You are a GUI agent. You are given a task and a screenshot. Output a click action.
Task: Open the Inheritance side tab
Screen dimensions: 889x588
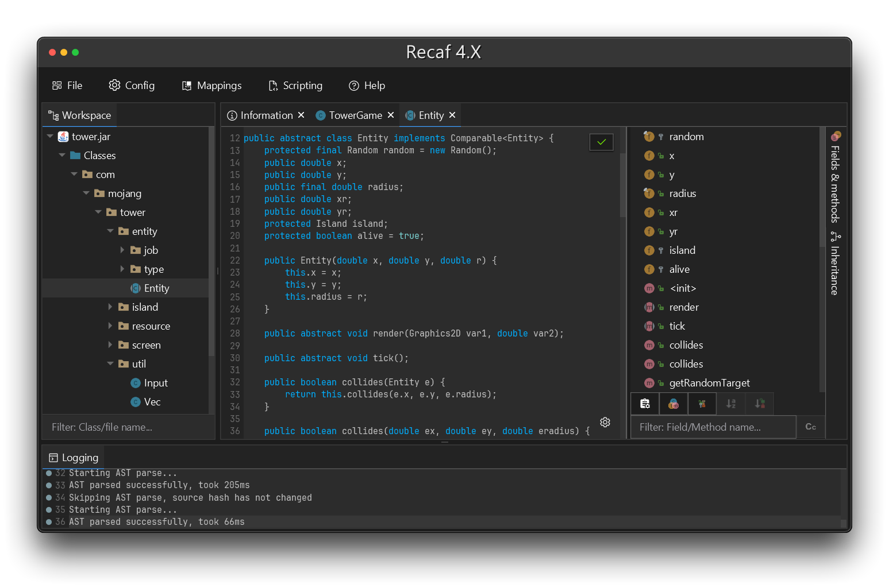(835, 264)
